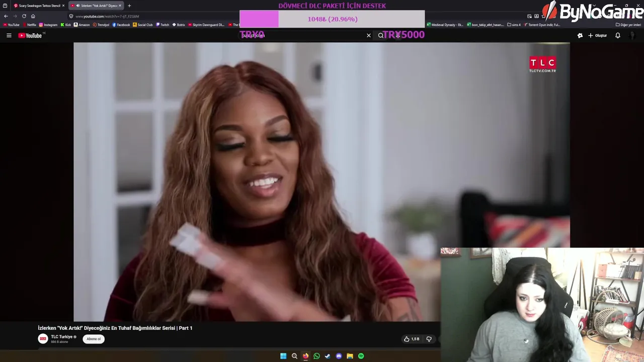Open the Netflix bookmark
Screen dimensions: 644x362
click(29, 25)
